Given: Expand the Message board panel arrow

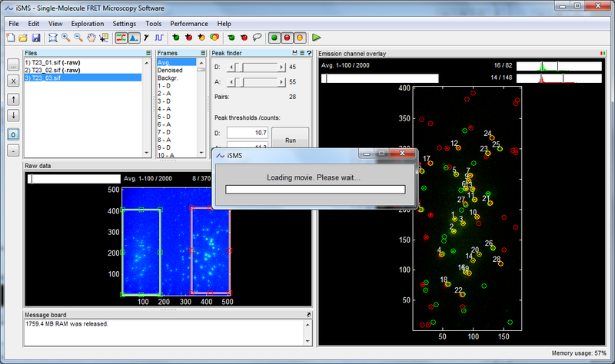Looking at the screenshot, I should pyautogui.click(x=307, y=315).
